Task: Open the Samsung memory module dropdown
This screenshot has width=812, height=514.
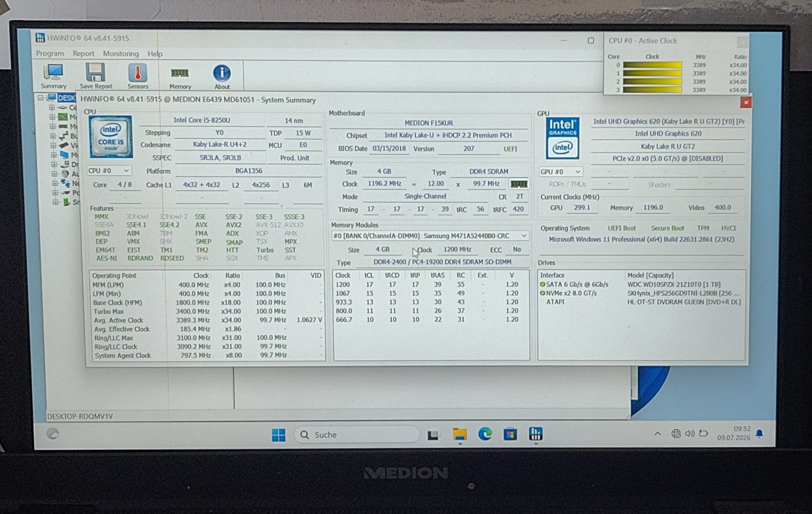Action: coord(430,235)
